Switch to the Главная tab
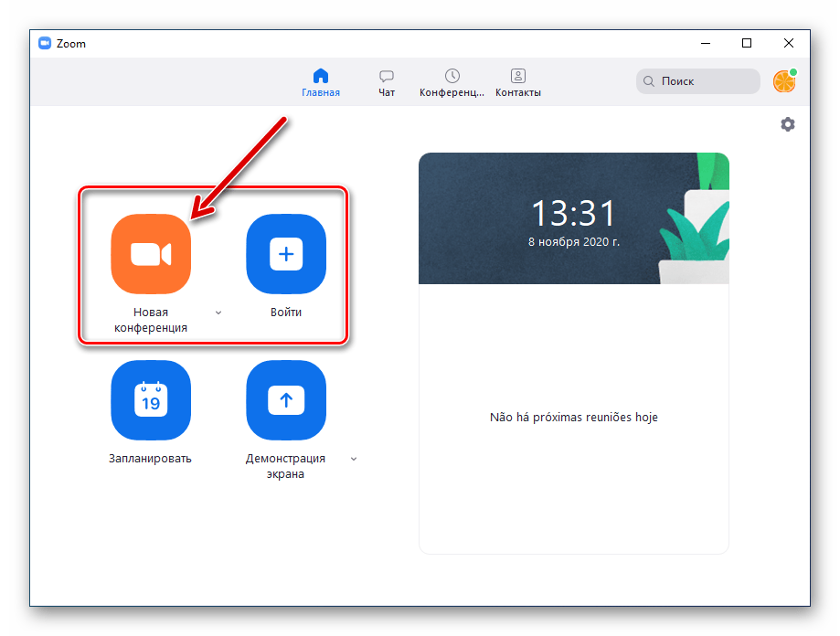This screenshot has height=636, width=840. point(321,83)
